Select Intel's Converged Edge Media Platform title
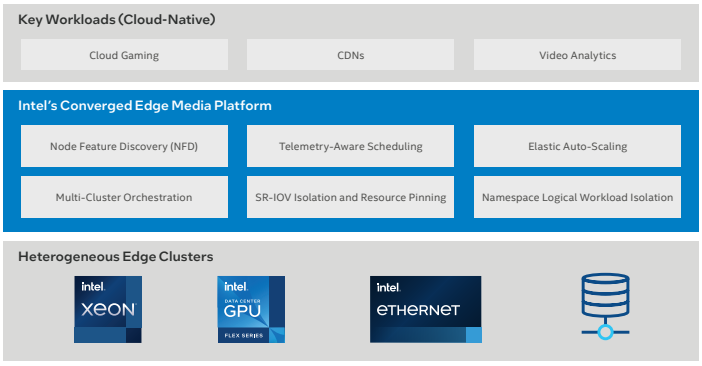This screenshot has width=702, height=366. [145, 106]
